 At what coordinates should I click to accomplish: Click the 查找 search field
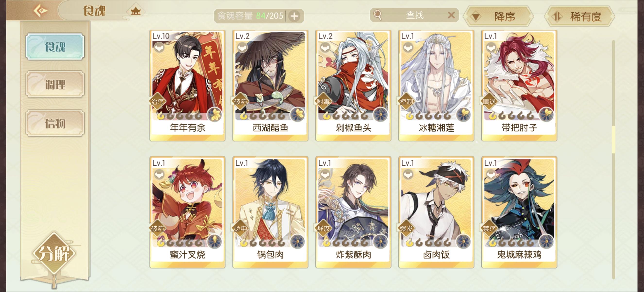click(x=414, y=15)
